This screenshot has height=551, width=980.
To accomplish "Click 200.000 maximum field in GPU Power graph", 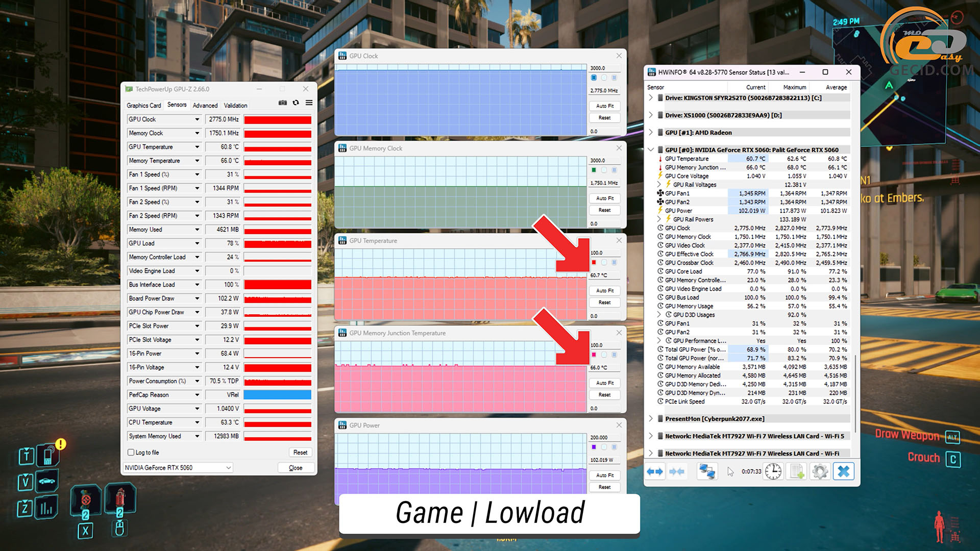I will 605,437.
